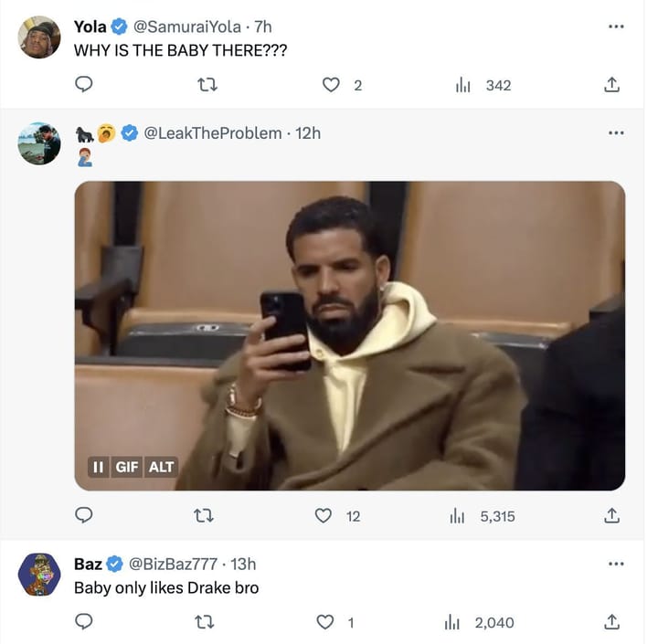Like the GIF tweet with 12 likes
Viewport: 658px width, 644px height.
click(x=324, y=516)
